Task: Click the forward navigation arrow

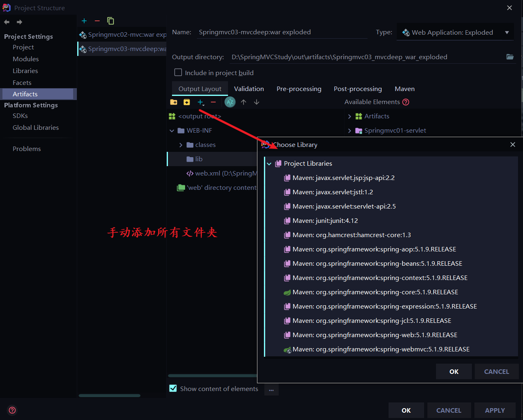Action: pyautogui.click(x=19, y=22)
